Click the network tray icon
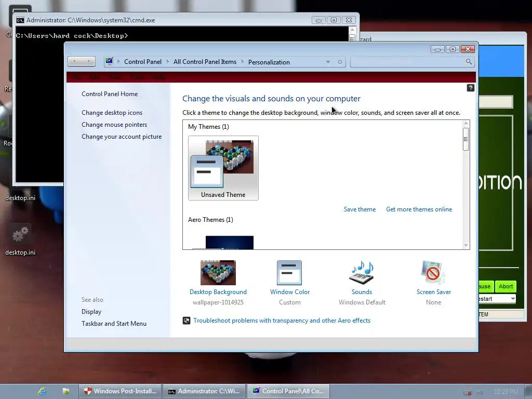 click(x=468, y=392)
